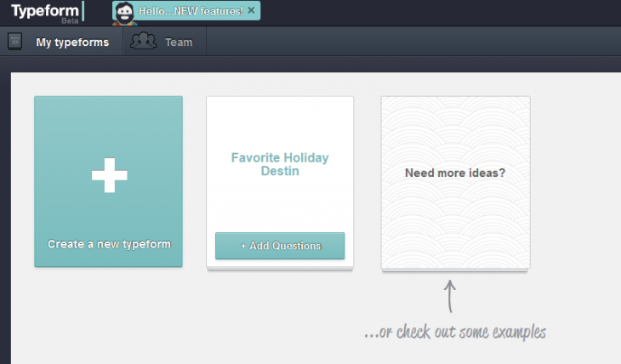Switch to the Team tab

click(x=179, y=43)
